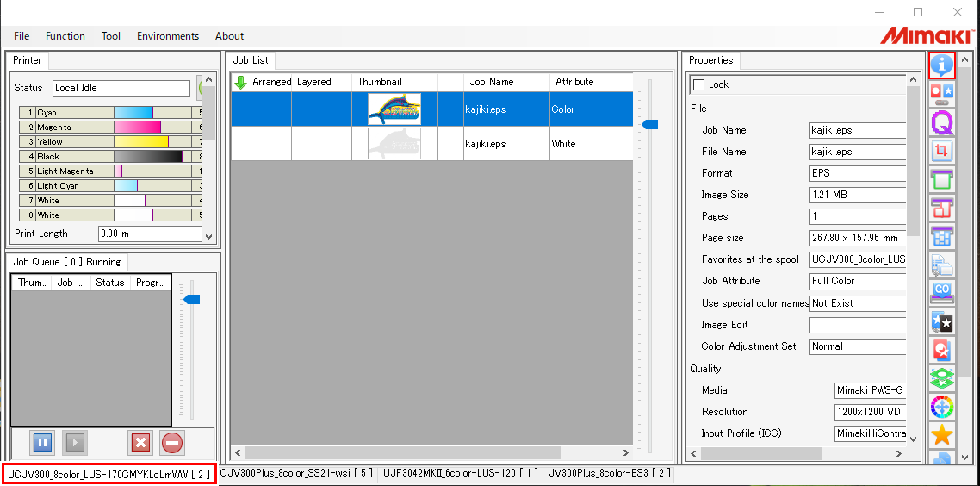Click the Black ink level bar
Screen dimensions: 980x486
152,156
